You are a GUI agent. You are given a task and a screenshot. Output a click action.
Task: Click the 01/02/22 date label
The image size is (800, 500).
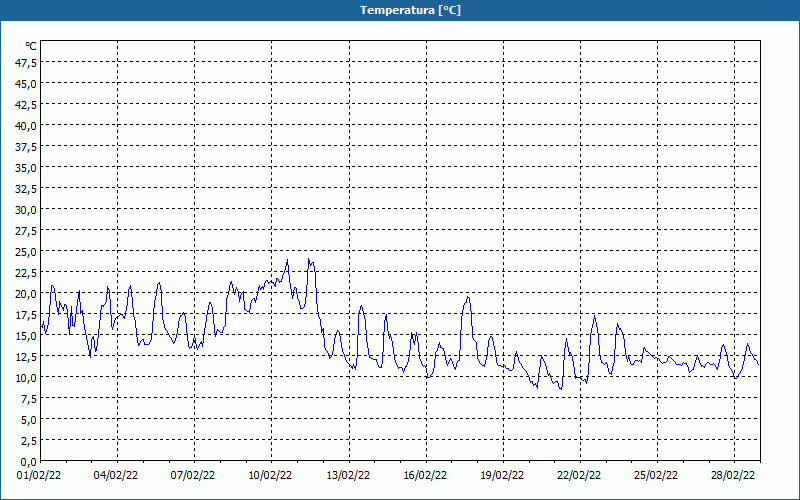[x=39, y=476]
